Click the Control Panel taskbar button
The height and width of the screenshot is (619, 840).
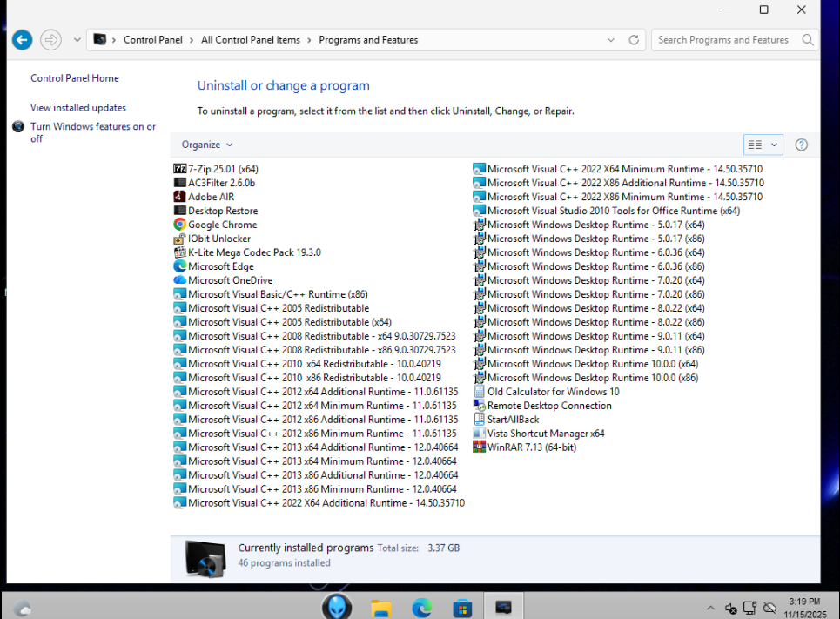tap(503, 607)
